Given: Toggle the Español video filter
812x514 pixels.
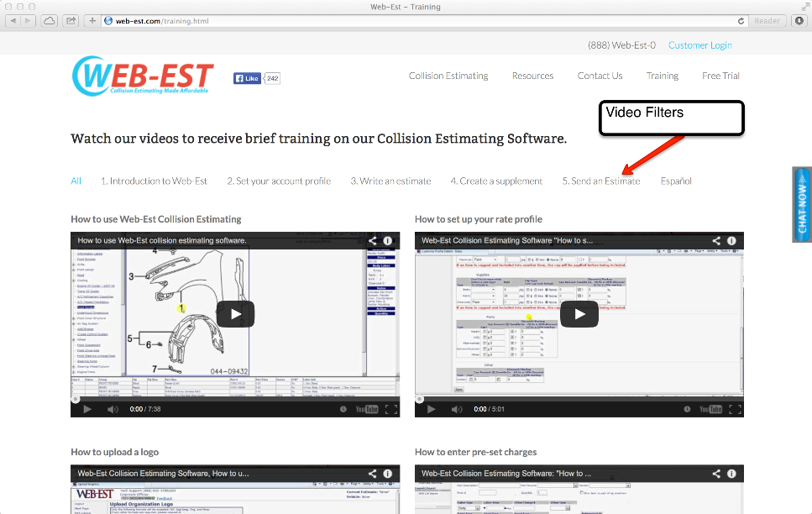Looking at the screenshot, I should point(676,180).
